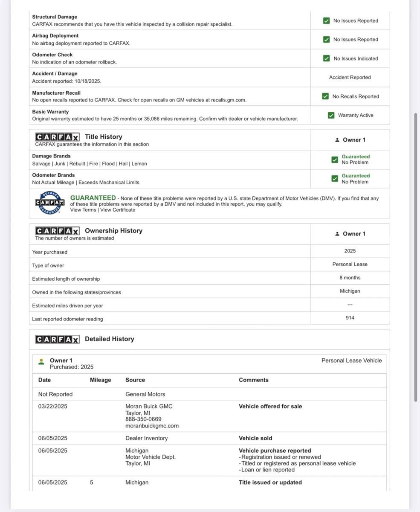Click the Basic Warranty green checkmark
This screenshot has height=512, width=420.
(331, 115)
